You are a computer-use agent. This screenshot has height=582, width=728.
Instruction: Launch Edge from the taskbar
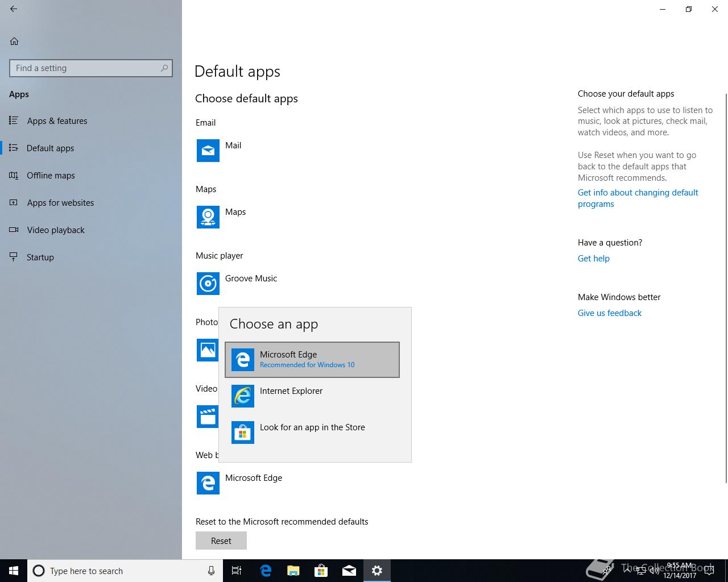tap(266, 571)
